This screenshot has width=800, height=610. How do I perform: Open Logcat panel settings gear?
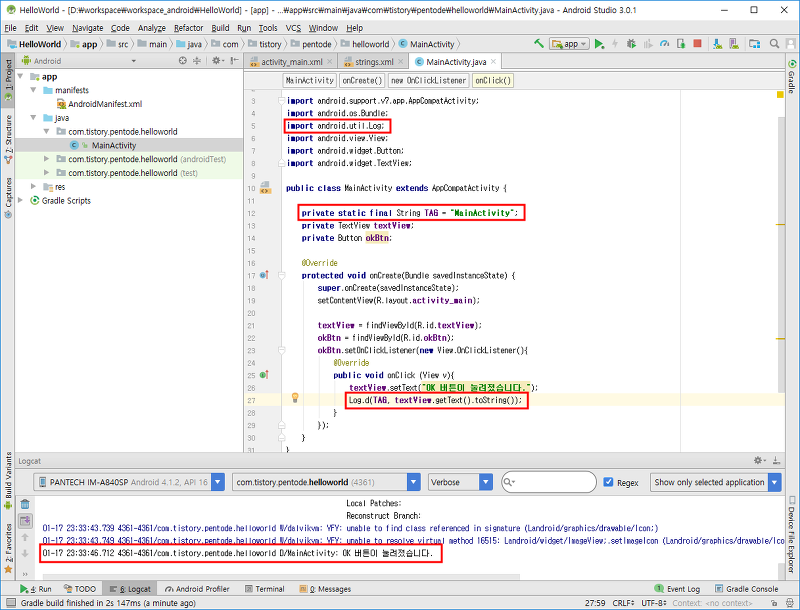(x=760, y=461)
